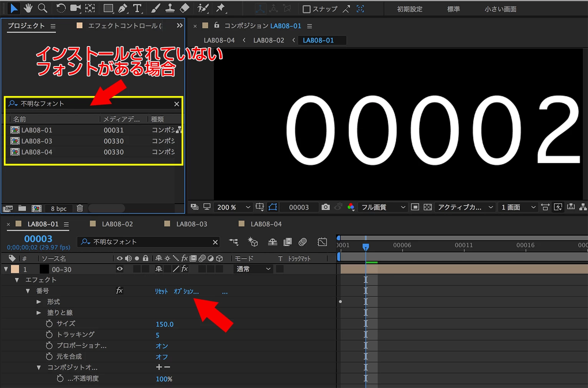
Task: Enable frame blending icon in timeline
Action: [x=287, y=242]
